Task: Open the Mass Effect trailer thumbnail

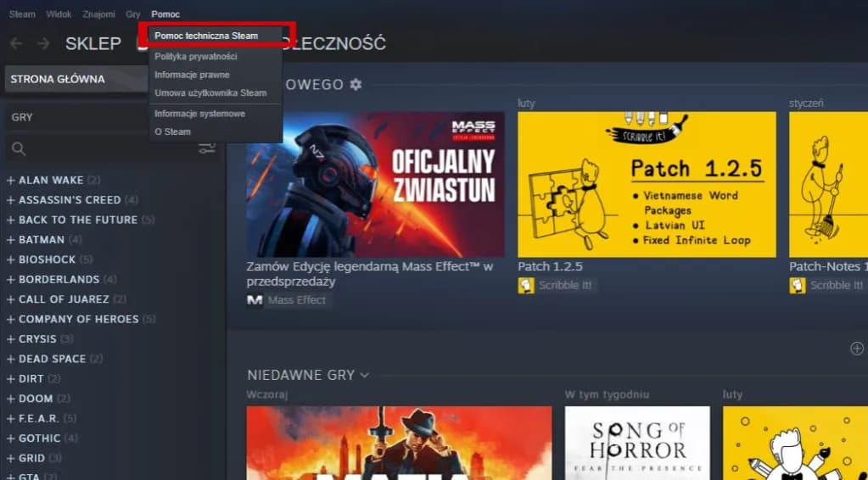Action: tap(375, 184)
